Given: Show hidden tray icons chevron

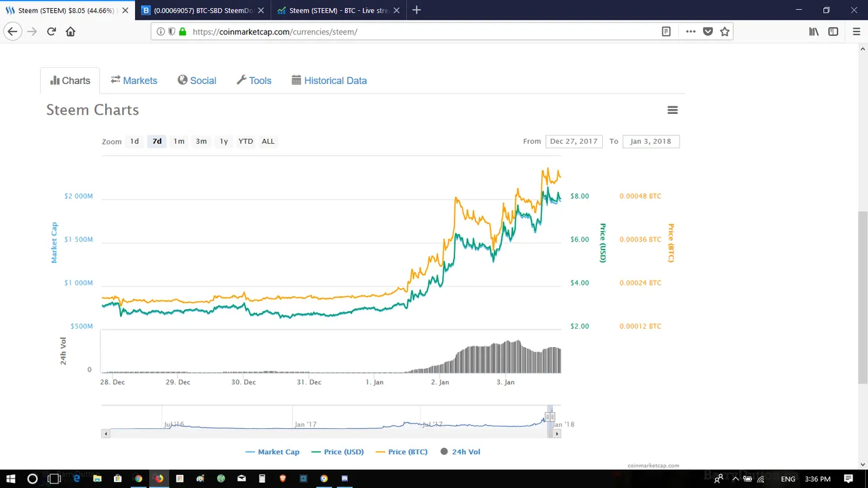Looking at the screenshot, I should click(x=736, y=479).
